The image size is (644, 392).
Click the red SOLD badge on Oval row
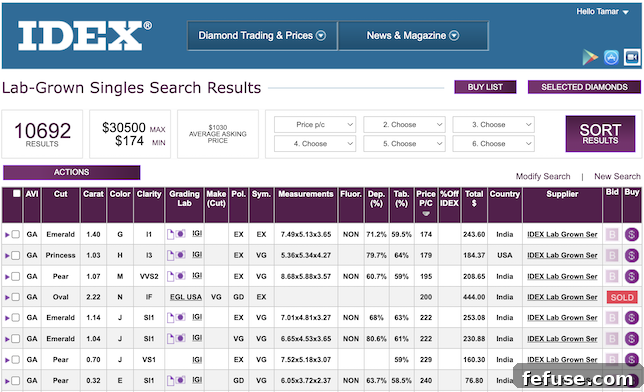point(622,297)
